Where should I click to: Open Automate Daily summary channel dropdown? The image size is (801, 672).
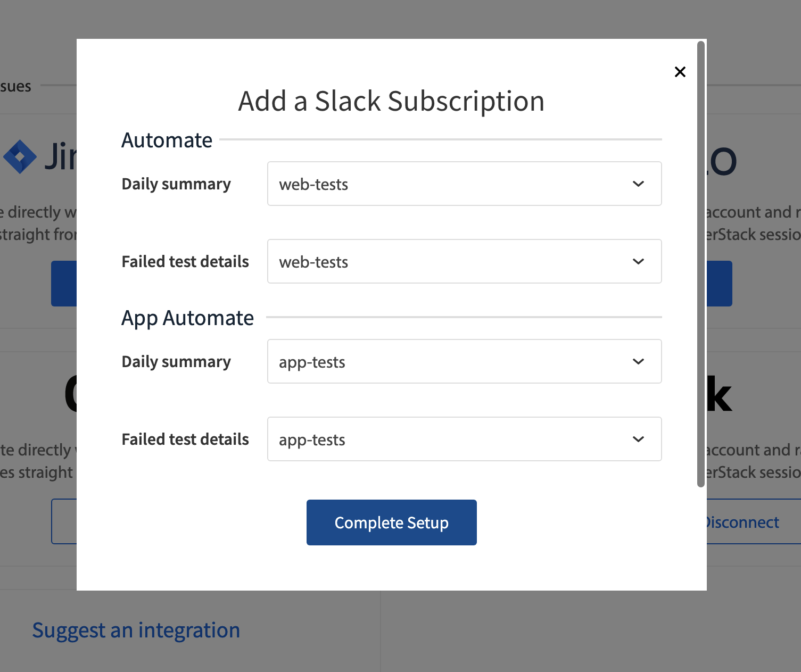point(464,184)
